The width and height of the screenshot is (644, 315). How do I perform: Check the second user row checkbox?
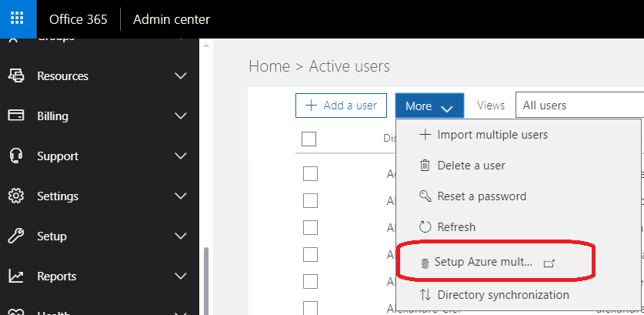point(310,201)
